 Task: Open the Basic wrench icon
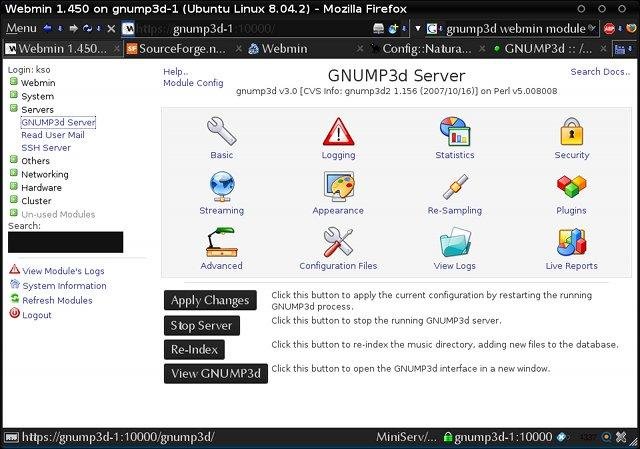click(221, 131)
